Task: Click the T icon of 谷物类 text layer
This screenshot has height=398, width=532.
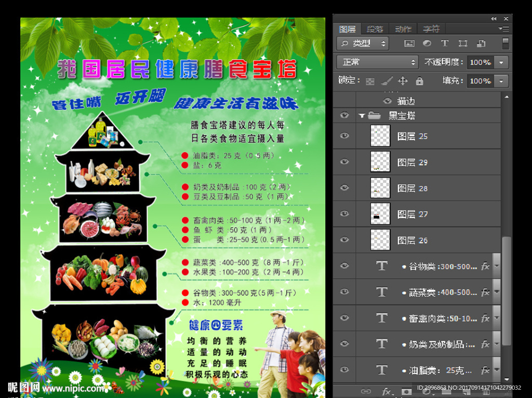Action: [382, 266]
